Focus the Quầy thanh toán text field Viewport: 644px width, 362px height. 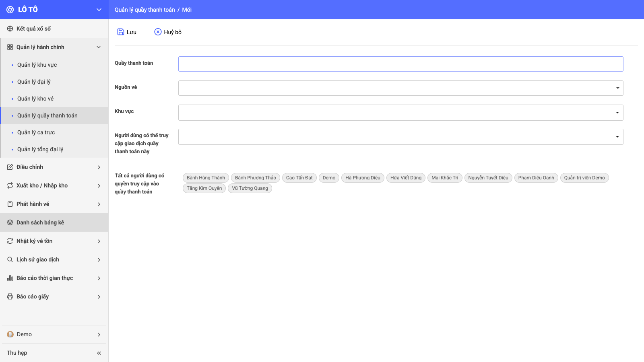pos(400,64)
